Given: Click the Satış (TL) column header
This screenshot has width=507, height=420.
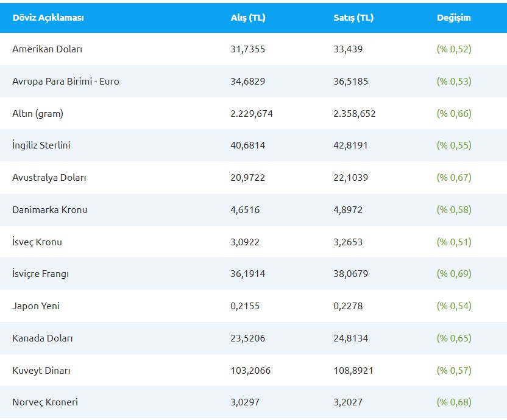Looking at the screenshot, I should [x=353, y=18].
